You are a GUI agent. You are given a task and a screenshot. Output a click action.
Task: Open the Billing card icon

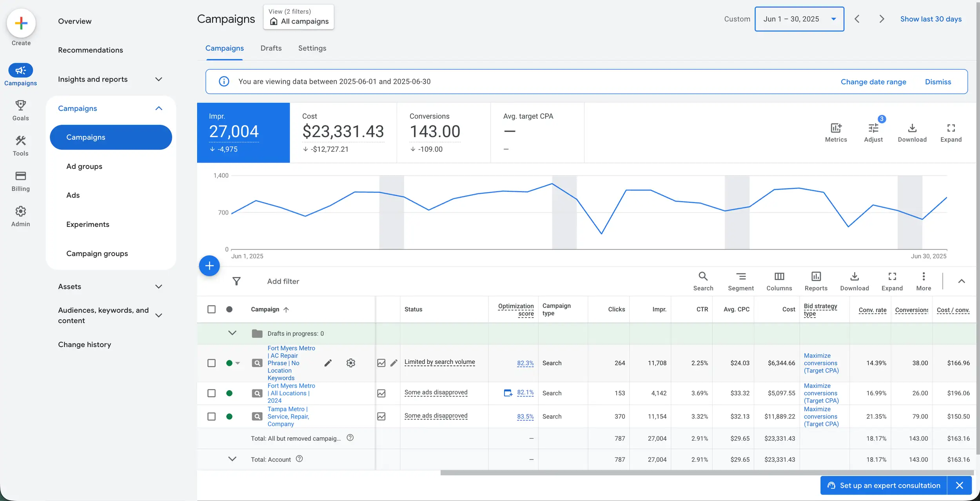pos(20,176)
